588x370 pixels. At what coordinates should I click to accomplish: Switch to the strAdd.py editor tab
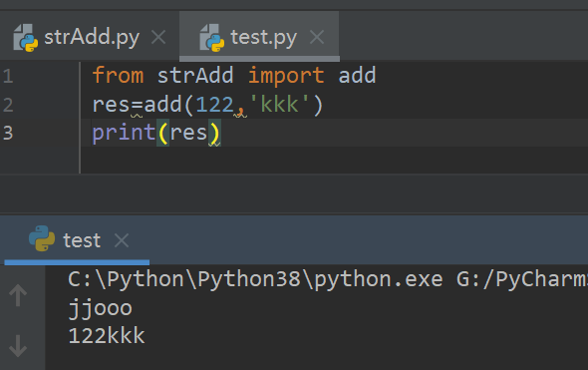92,37
